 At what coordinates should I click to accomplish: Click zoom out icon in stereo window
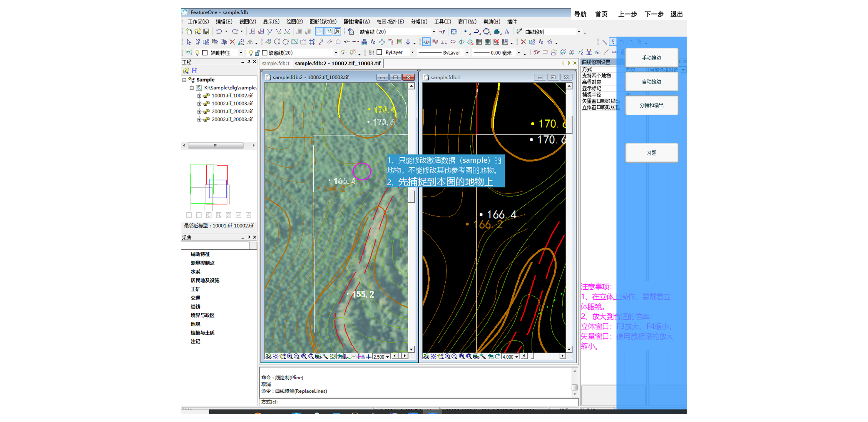point(297,356)
